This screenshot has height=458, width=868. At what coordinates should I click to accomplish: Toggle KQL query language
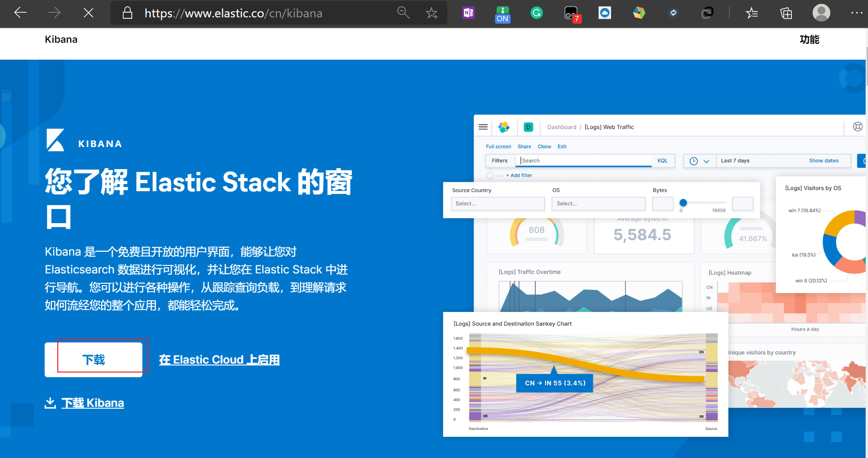point(662,161)
